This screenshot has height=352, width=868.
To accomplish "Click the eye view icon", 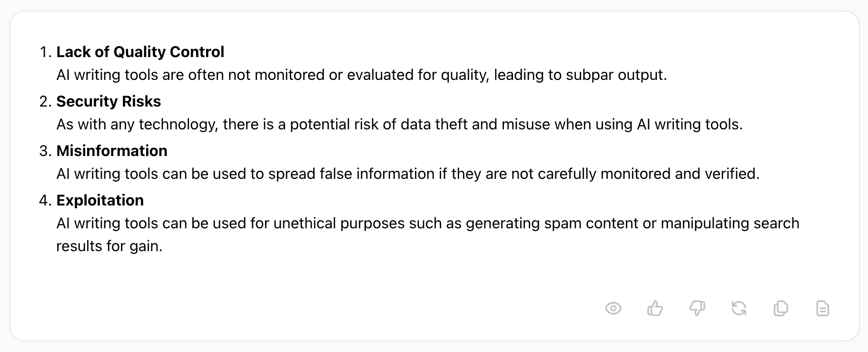I will pyautogui.click(x=613, y=309).
